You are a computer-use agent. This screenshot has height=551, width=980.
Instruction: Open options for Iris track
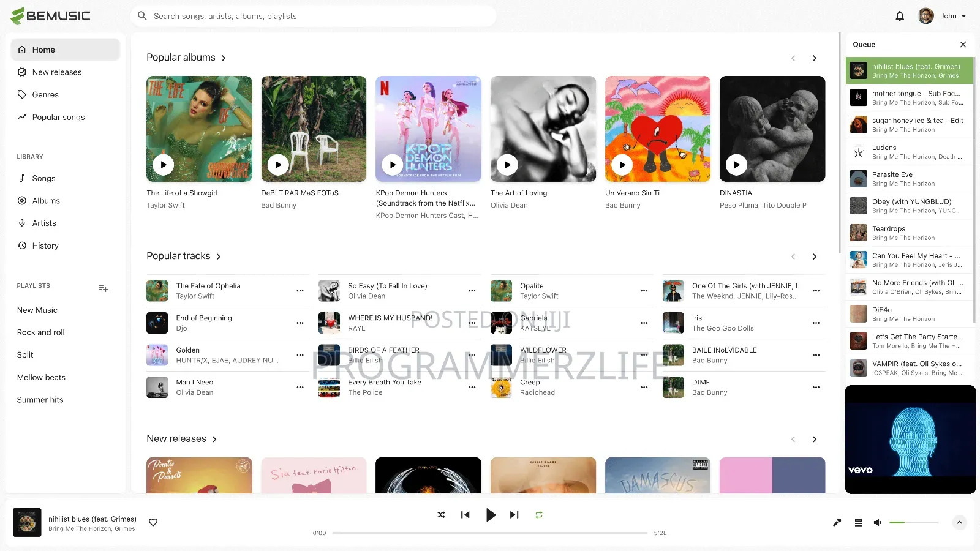816,323
